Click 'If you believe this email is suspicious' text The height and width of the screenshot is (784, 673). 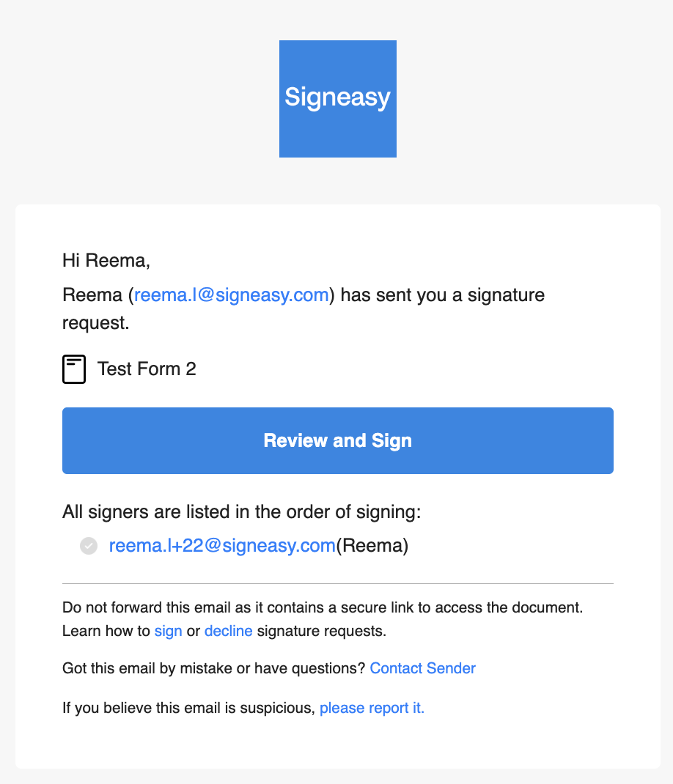pos(188,708)
